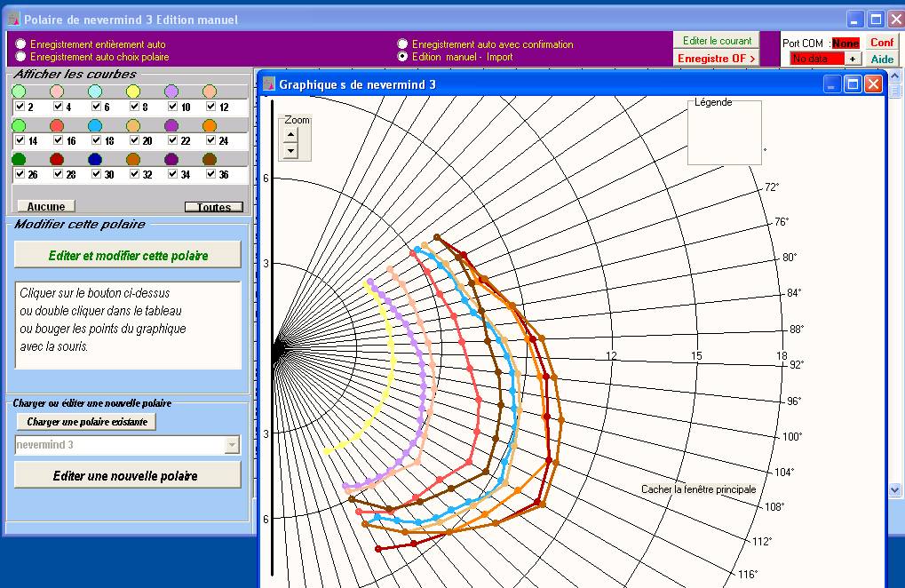Image resolution: width=905 pixels, height=588 pixels.
Task: Uncheck the curve 2 checkbox
Action: [20, 107]
